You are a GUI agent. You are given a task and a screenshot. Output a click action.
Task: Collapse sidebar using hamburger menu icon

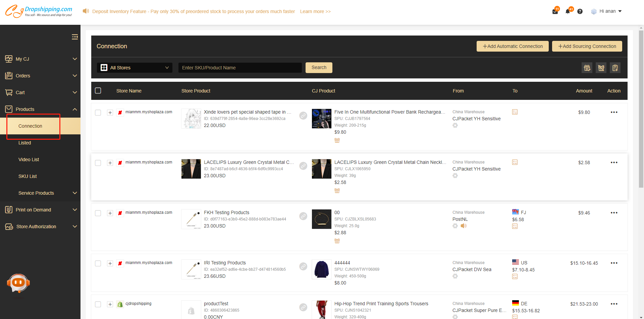75,37
